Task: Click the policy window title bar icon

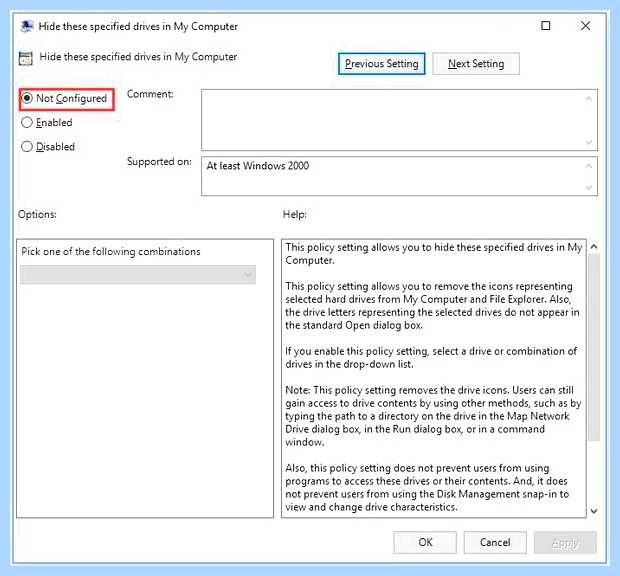Action: 27,26
